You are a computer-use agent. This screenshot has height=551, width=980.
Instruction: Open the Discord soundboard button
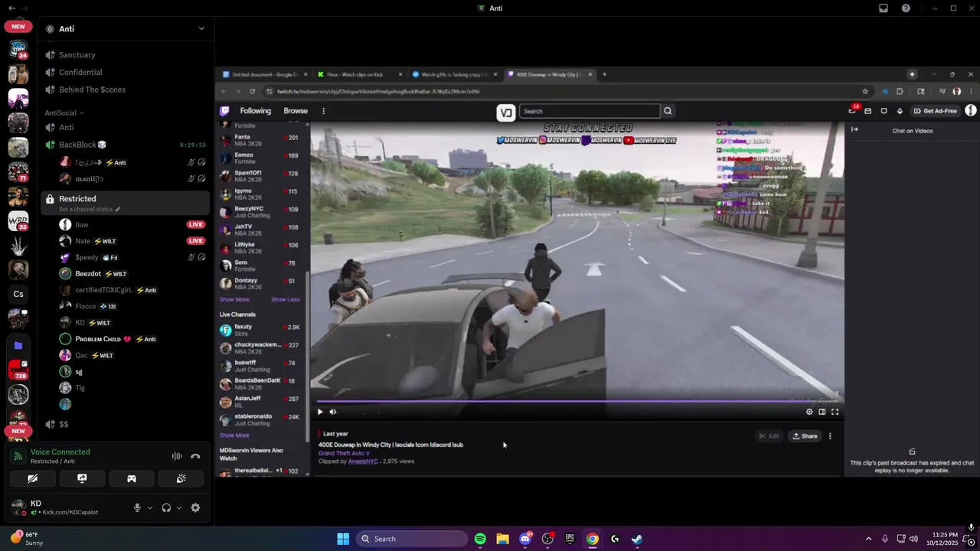click(181, 478)
